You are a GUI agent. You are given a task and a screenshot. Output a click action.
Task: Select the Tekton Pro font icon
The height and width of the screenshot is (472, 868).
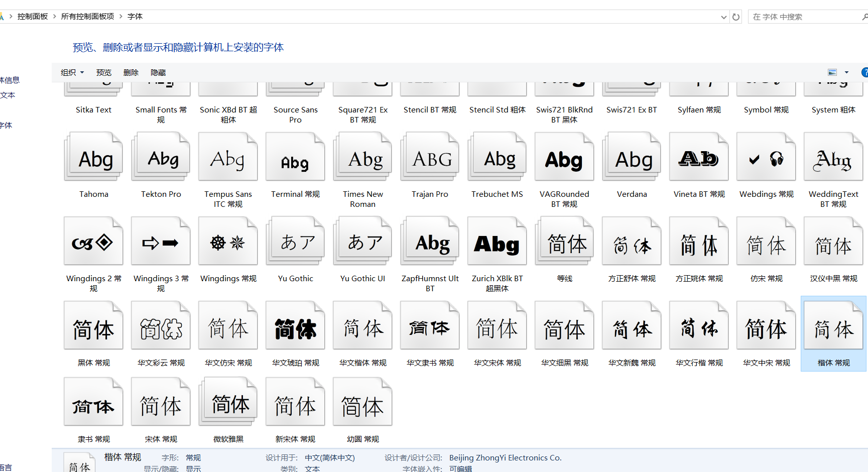(161, 157)
